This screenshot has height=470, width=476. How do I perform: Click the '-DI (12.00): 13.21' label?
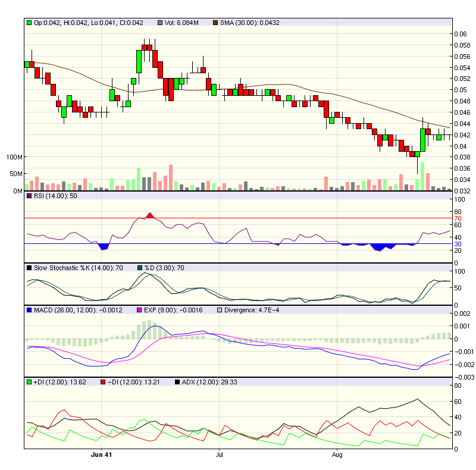134,382
